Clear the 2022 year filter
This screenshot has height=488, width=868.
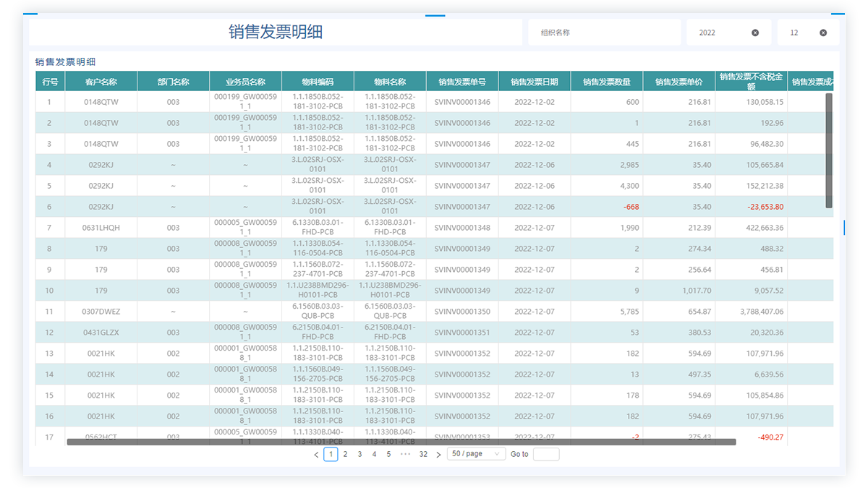[755, 33]
